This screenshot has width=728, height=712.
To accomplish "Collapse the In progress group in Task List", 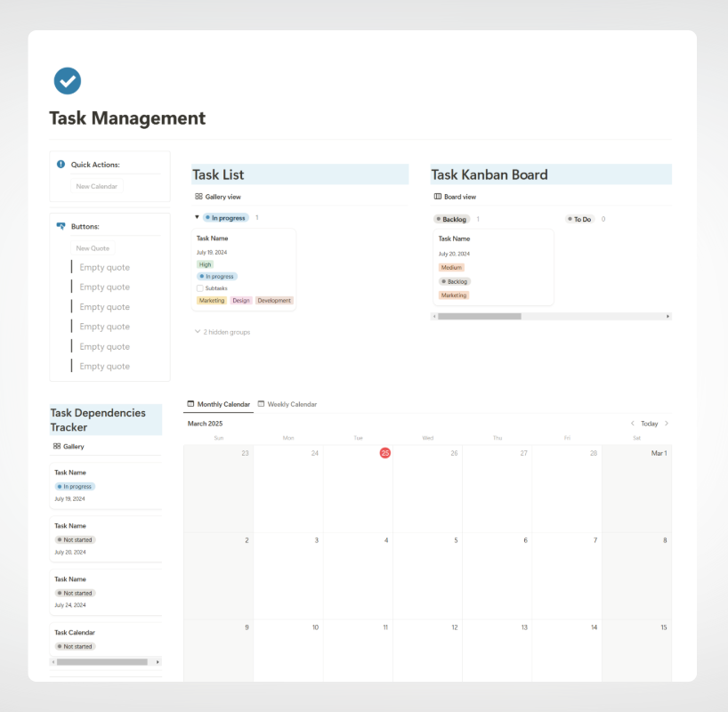I will (x=197, y=216).
